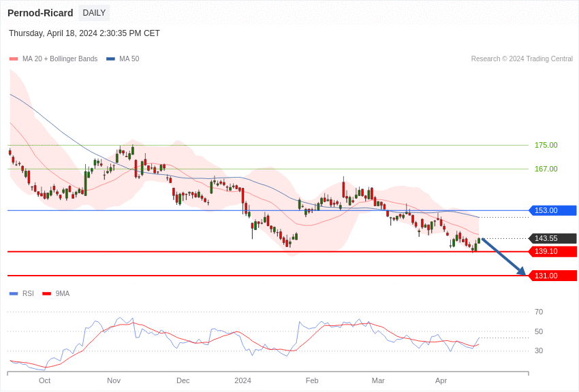This screenshot has height=392, width=579.
Task: Click the Pernod-Ricard chart title
Action: click(40, 13)
